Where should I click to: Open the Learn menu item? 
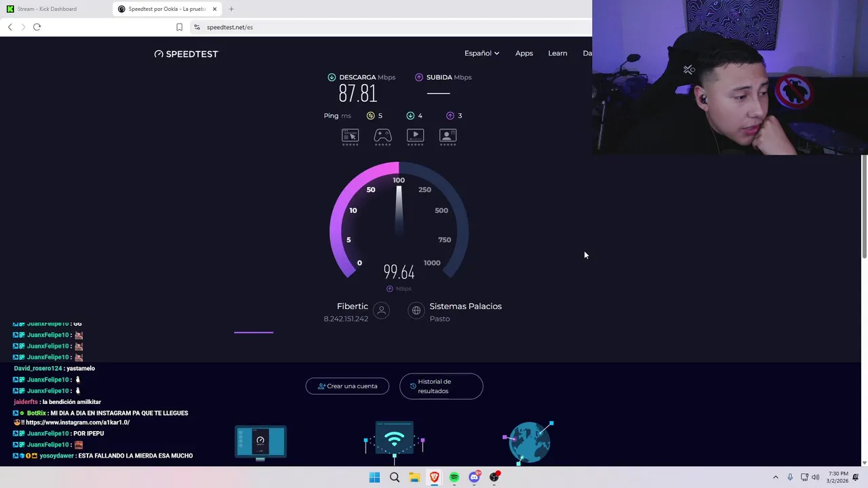[x=557, y=53]
